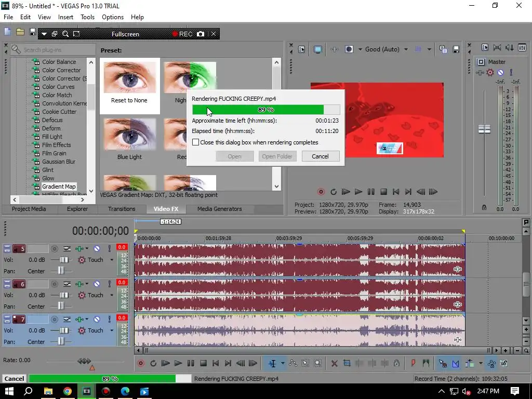Click the Open folder icon in toolbar
Image resolution: width=532 pixels, height=399 pixels.
(20, 32)
